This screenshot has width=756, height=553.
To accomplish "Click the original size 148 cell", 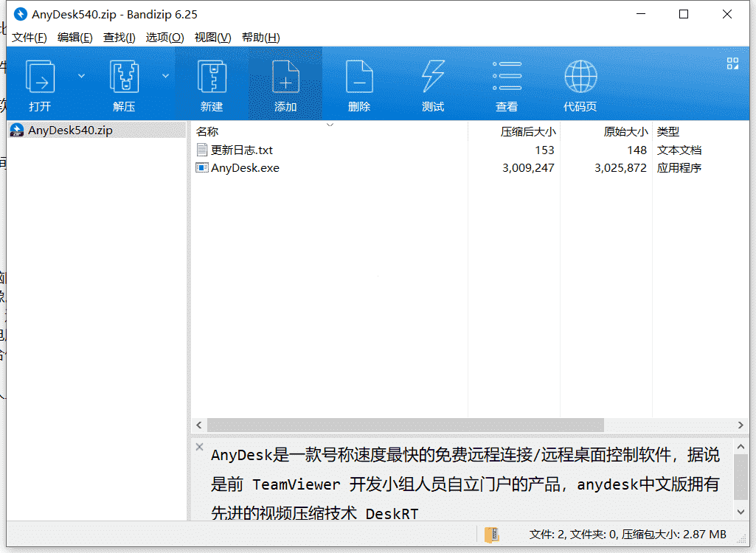I will click(x=637, y=150).
